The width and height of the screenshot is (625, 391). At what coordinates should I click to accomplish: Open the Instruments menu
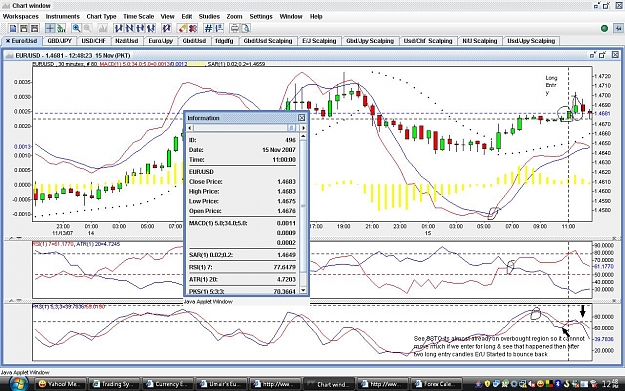tap(63, 16)
